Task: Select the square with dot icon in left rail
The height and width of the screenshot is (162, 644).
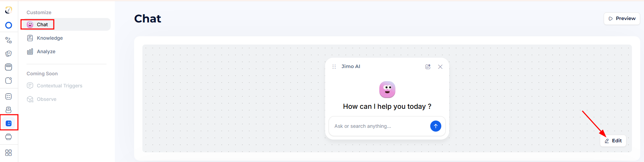Action: [x=9, y=80]
